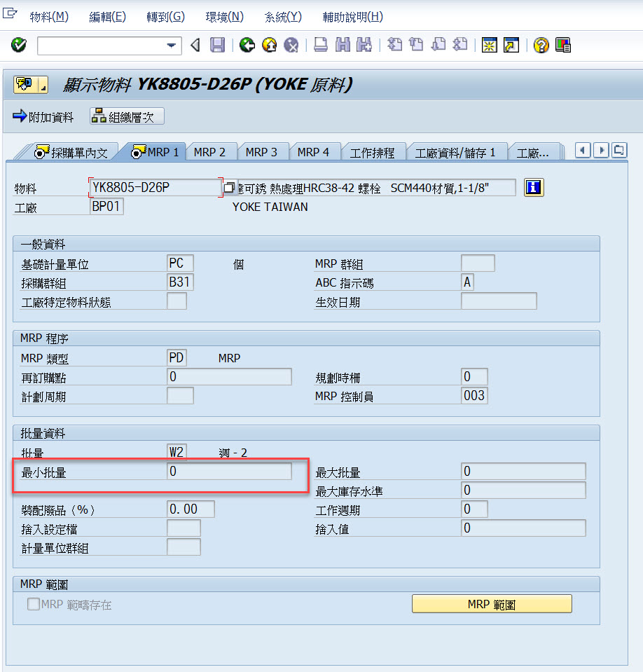Click the green checkmark Enter icon
This screenshot has height=672, width=643.
tap(19, 46)
